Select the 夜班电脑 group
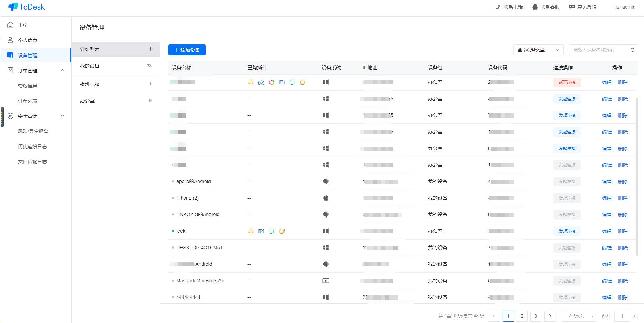644x323 pixels. pos(90,84)
